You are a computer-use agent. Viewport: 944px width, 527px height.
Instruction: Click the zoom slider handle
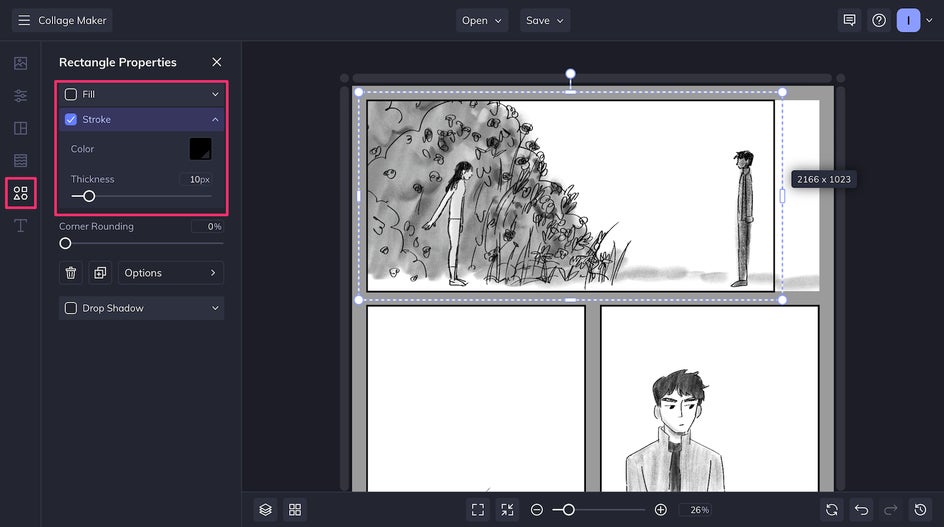pos(568,510)
